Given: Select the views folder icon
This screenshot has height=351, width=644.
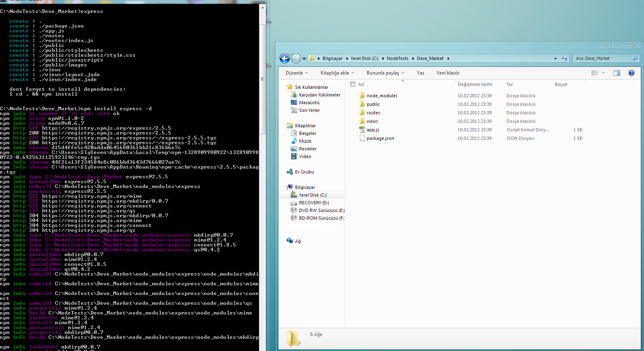Looking at the screenshot, I should pos(362,121).
